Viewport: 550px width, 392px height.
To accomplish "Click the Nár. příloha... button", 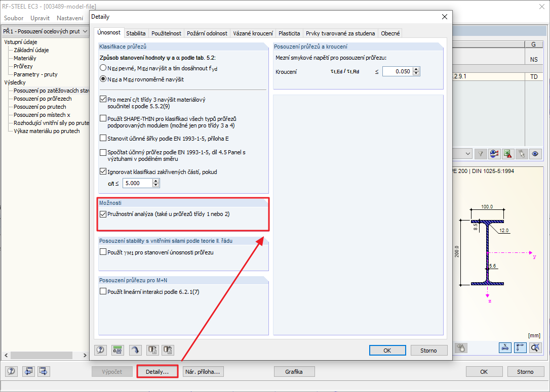I will pos(203,372).
